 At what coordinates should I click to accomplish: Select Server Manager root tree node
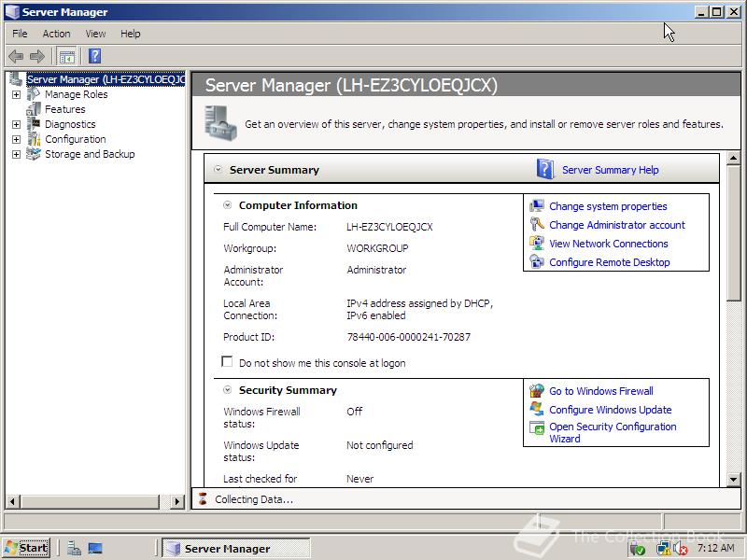[106, 79]
